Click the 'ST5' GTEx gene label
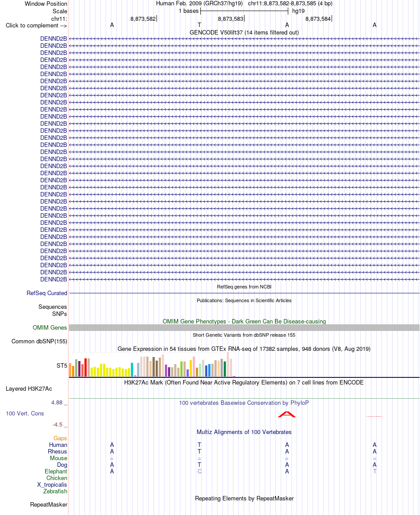The width and height of the screenshot is (420, 515). [62, 365]
